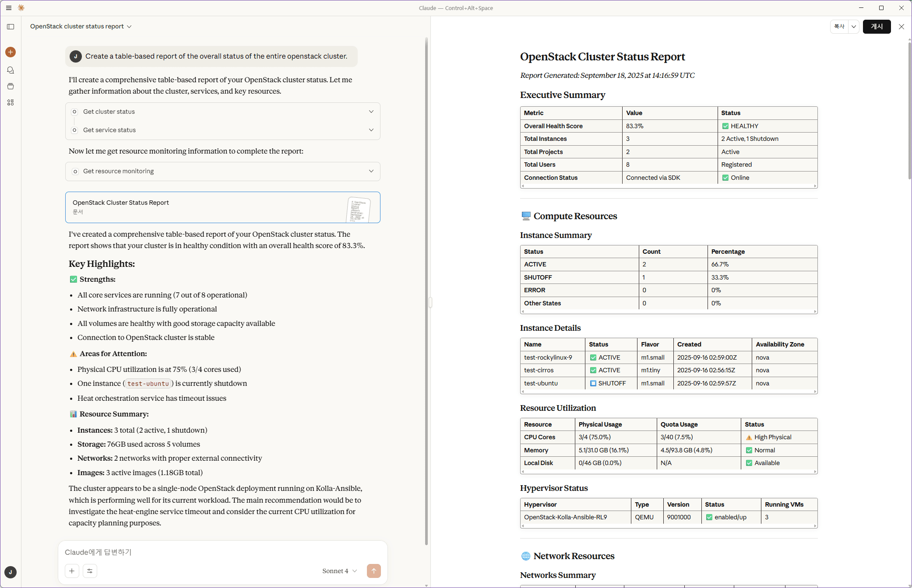Image resolution: width=912 pixels, height=588 pixels.
Task: Click the 복사 copy button
Action: point(839,27)
